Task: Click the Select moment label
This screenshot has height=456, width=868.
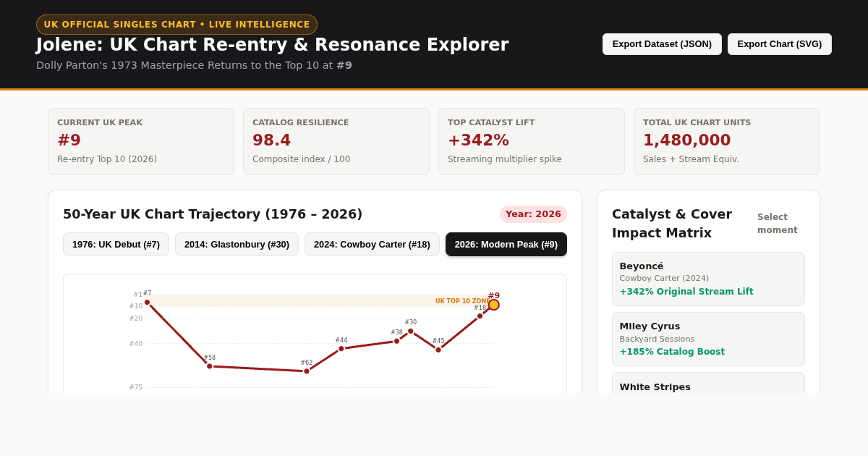Action: coord(778,224)
